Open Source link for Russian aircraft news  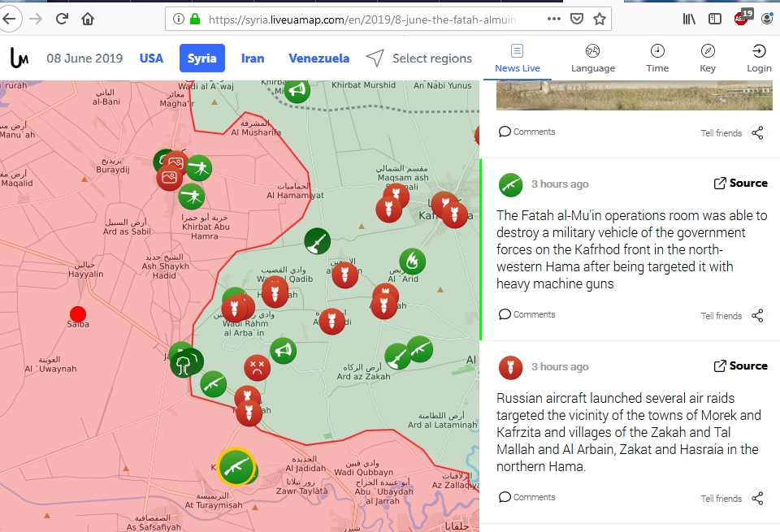740,366
